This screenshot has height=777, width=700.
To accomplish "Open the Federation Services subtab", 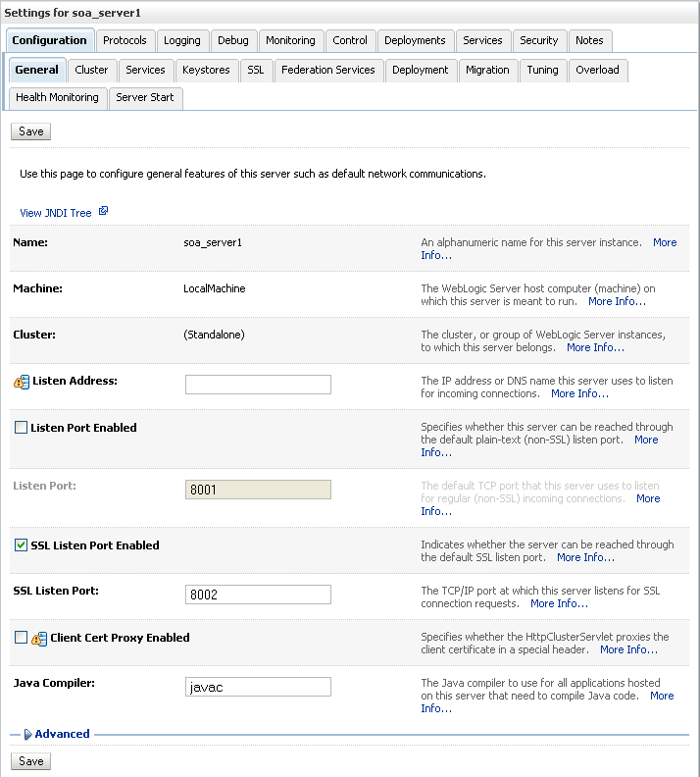I will coord(327,70).
